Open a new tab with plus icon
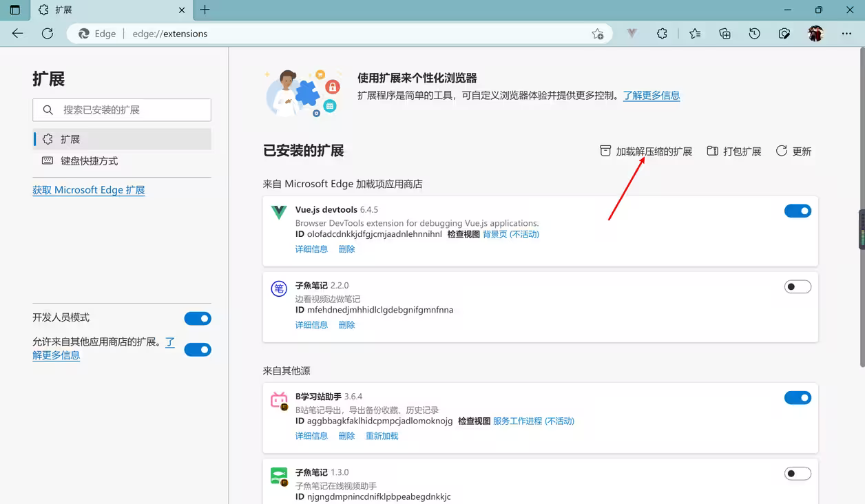The image size is (865, 504). [205, 10]
